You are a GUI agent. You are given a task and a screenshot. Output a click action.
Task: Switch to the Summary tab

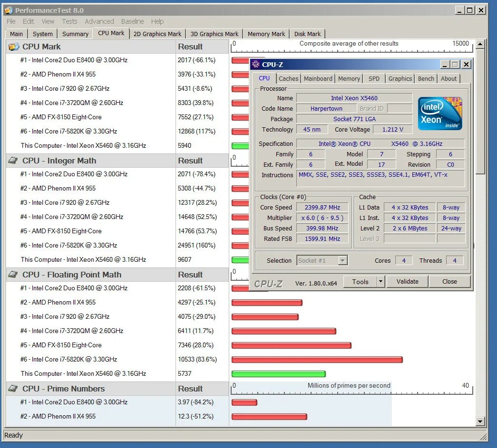(75, 34)
